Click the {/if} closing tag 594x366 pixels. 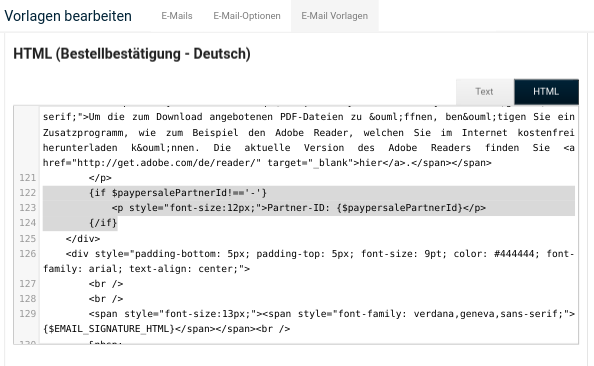[x=103, y=223]
